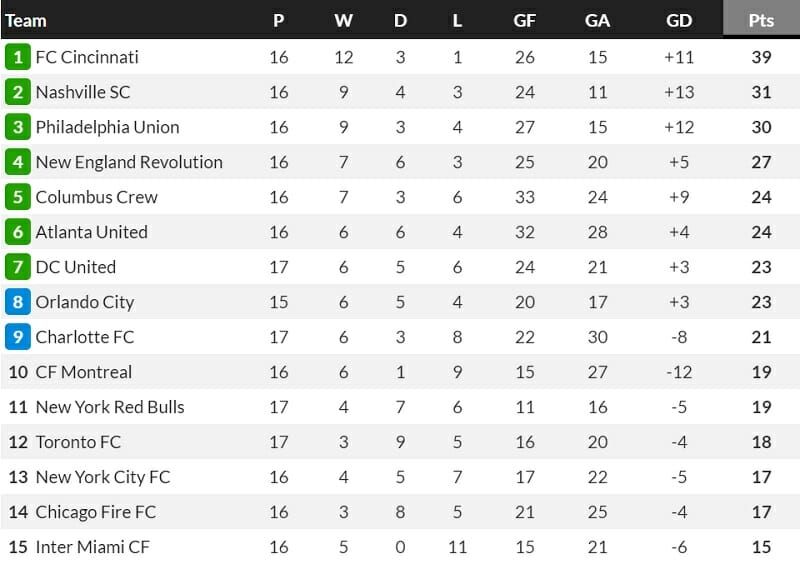
Task: Click the GF column header
Action: [x=524, y=20]
